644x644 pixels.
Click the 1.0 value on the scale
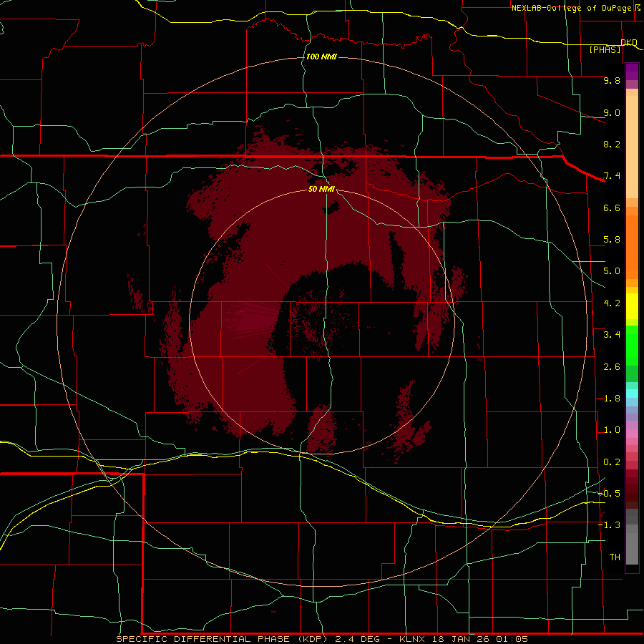(612, 430)
